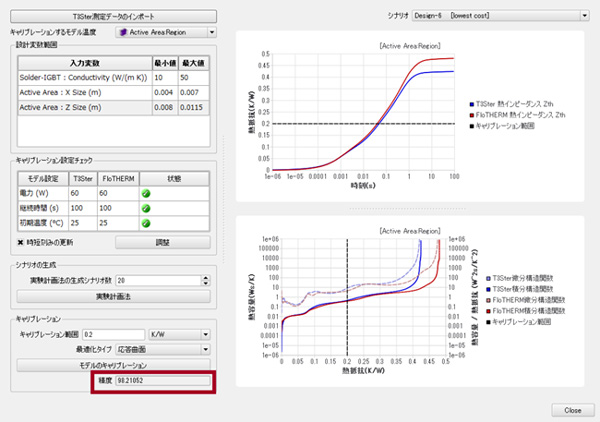Click the blue T3Ster Zth legend swatch
Viewport: 600px width, 422px height.
tap(469, 105)
